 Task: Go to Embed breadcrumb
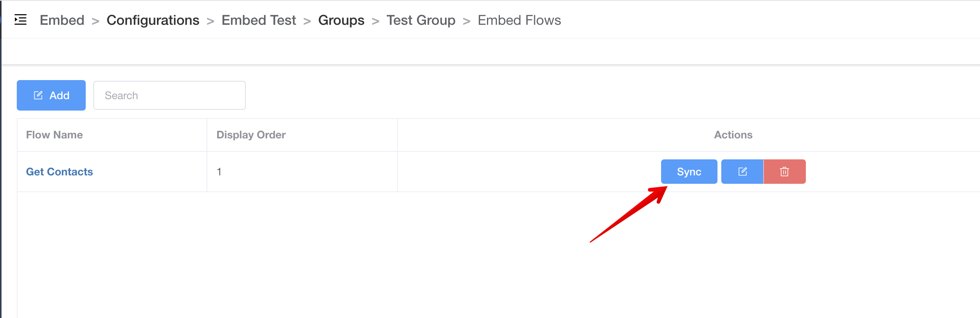(x=62, y=20)
